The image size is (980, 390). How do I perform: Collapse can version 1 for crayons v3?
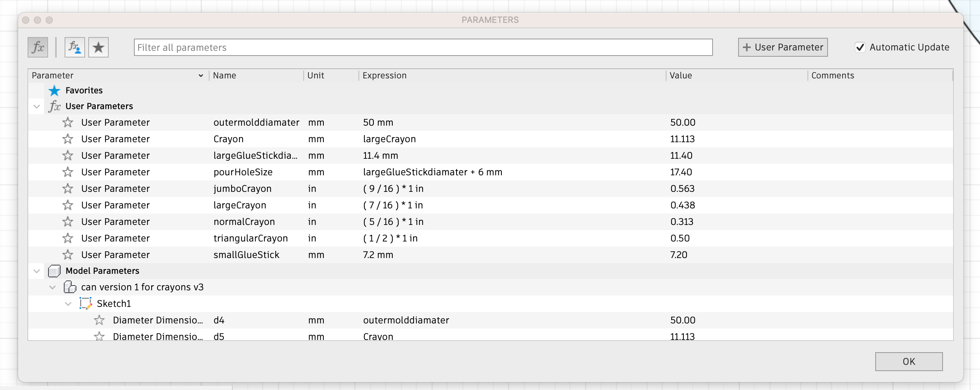coord(52,287)
